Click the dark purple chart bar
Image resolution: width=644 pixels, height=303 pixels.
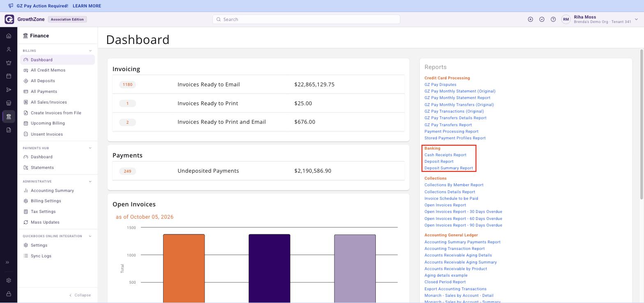[269, 268]
